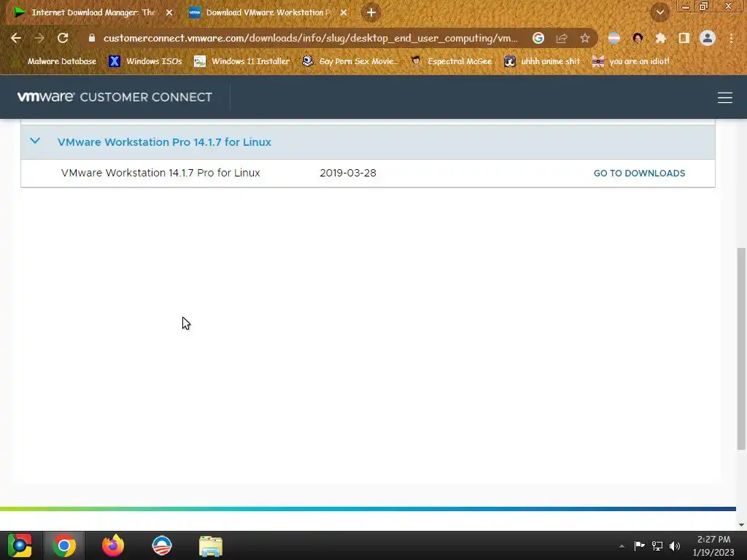The width and height of the screenshot is (747, 560).
Task: Reload the page with the refresh icon
Action: pyautogui.click(x=63, y=38)
